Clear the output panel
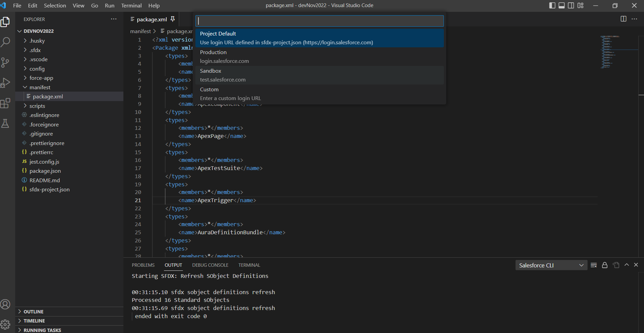 coord(594,265)
